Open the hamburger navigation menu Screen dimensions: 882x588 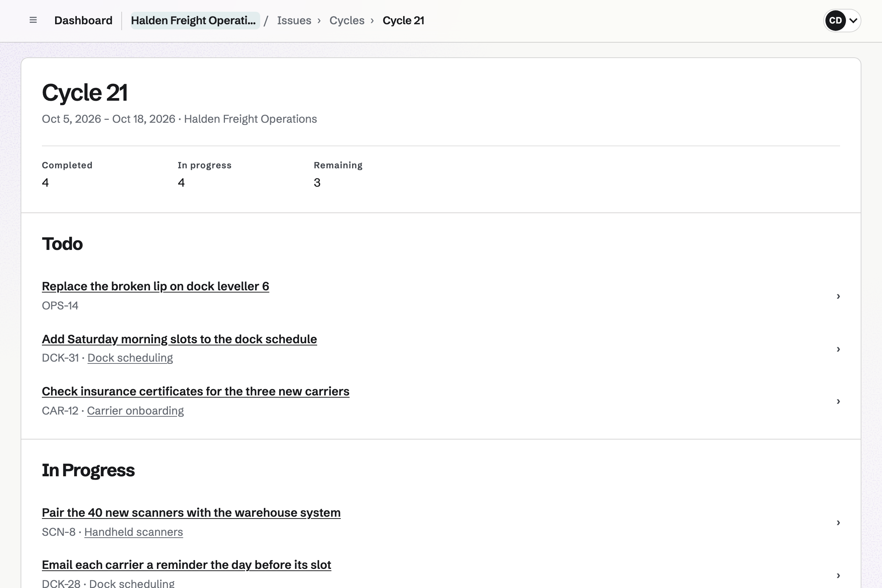click(x=33, y=20)
